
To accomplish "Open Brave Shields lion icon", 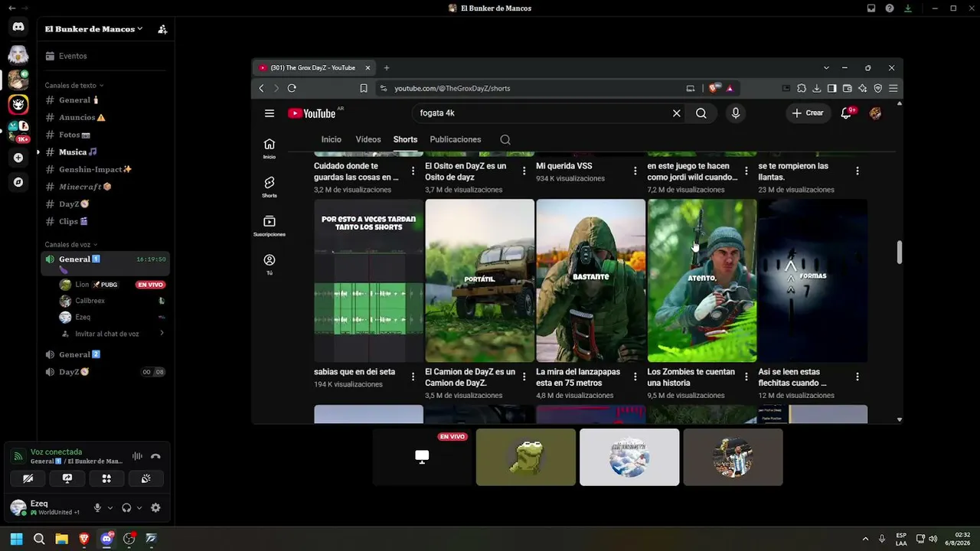I will (x=714, y=88).
